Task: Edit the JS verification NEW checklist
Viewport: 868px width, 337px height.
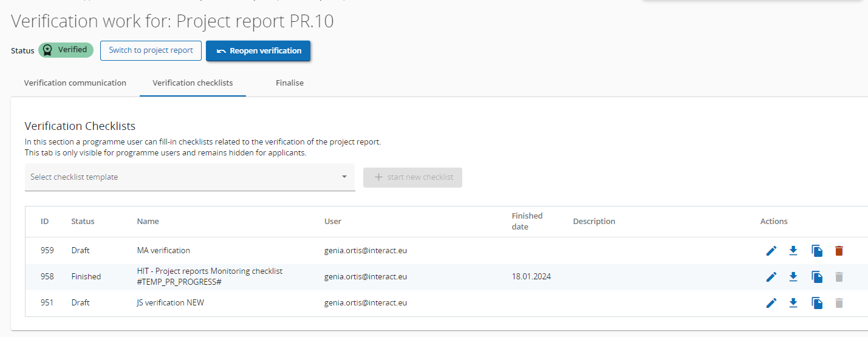Action: 771,303
